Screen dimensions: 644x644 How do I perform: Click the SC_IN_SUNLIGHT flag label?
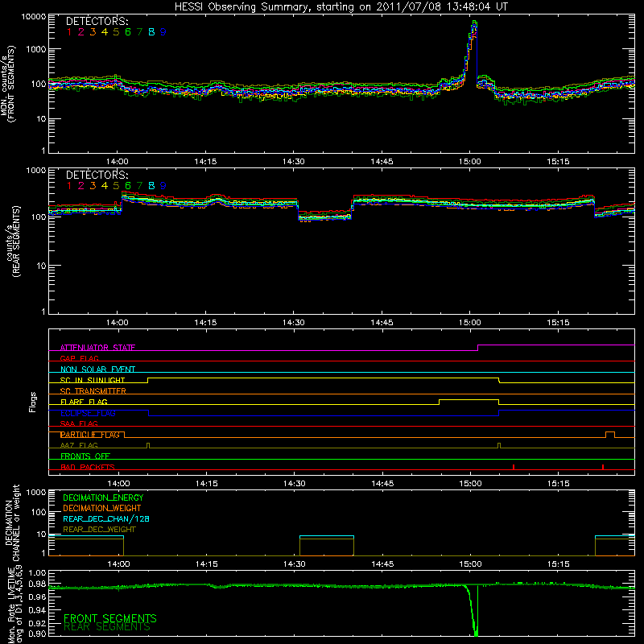(93, 380)
